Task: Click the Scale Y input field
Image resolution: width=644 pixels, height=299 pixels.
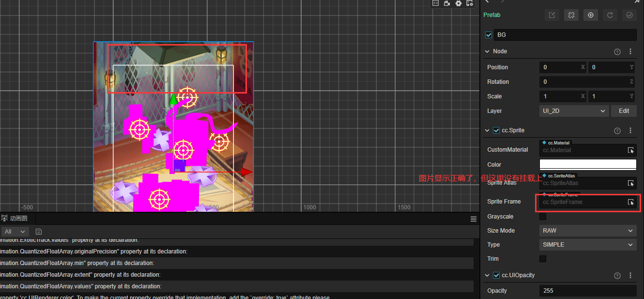Action: [612, 96]
